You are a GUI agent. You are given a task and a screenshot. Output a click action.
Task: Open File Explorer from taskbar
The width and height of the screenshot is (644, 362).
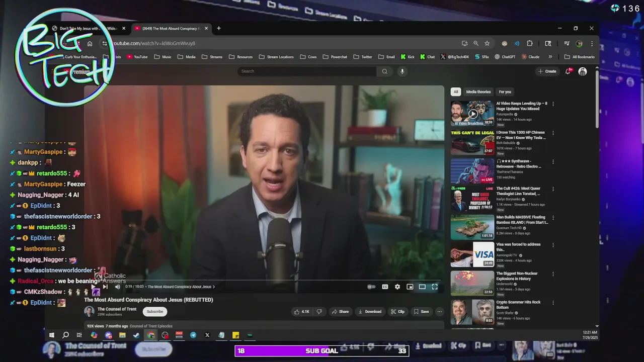tap(122, 335)
